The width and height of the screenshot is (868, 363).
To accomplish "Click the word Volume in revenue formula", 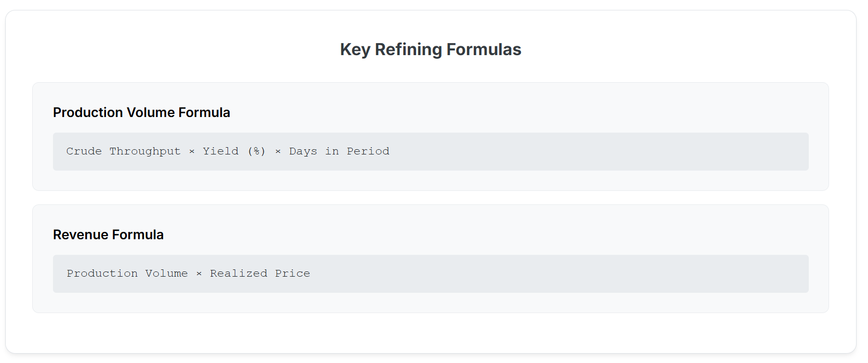I will pos(166,274).
